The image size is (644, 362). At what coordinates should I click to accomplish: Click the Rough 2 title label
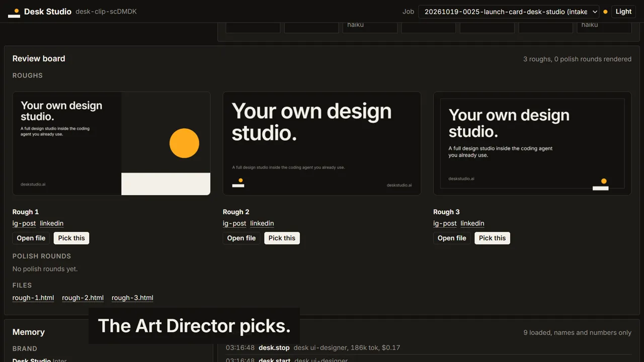tap(236, 212)
